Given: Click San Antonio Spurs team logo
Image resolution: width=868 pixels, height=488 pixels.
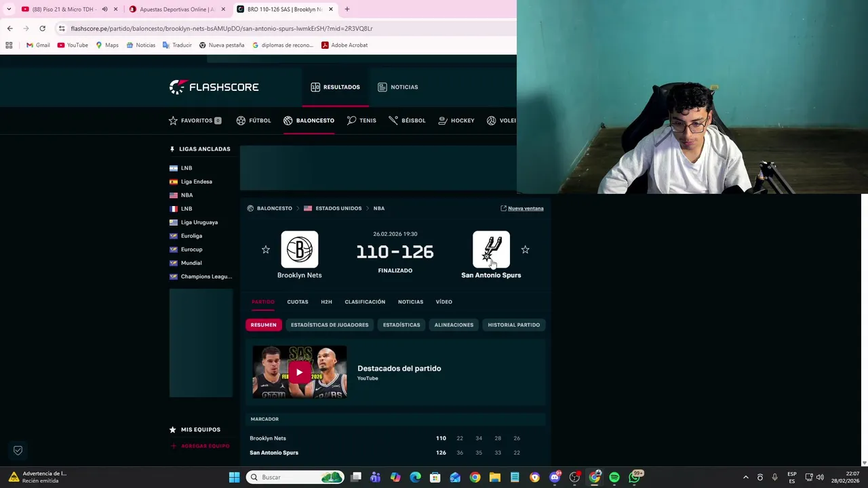Looking at the screenshot, I should pyautogui.click(x=491, y=249).
